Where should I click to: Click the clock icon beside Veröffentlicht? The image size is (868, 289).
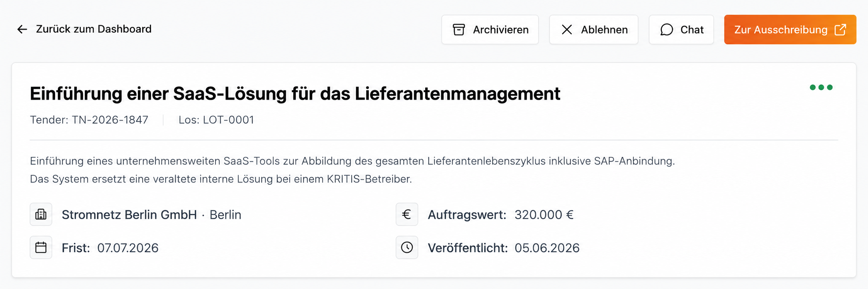(407, 247)
